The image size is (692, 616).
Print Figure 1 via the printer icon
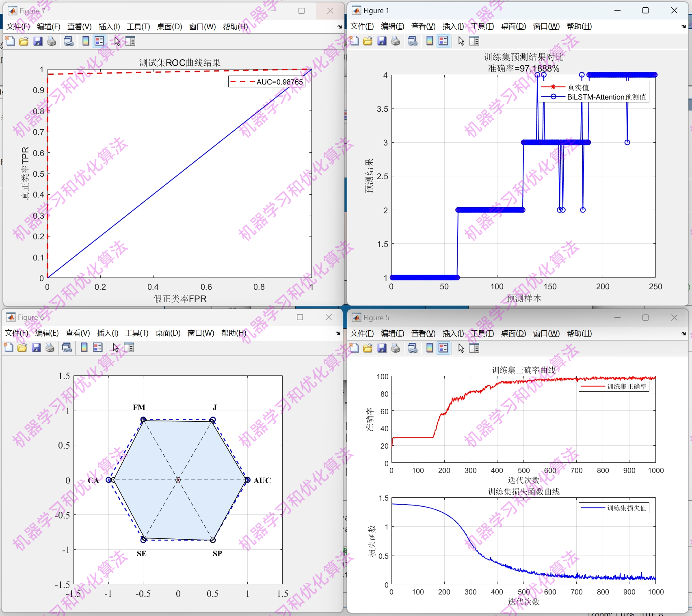[x=395, y=41]
